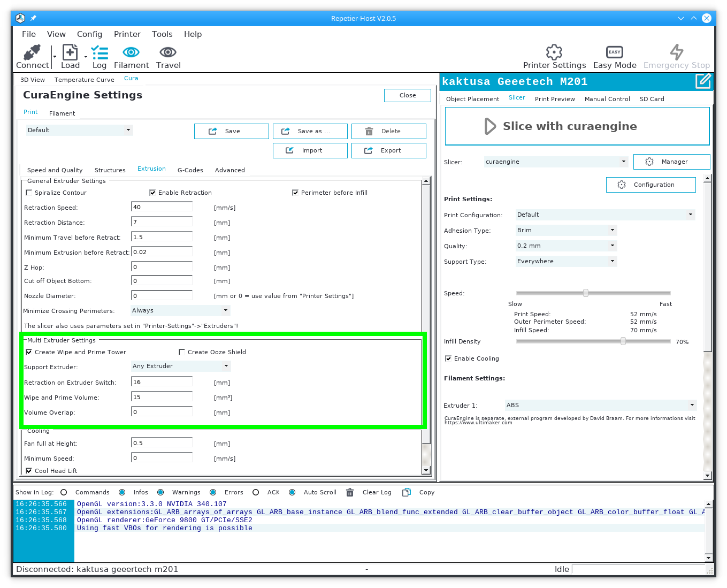Switch to Temperature Curve tab
The width and height of the screenshot is (727, 588).
click(x=85, y=80)
